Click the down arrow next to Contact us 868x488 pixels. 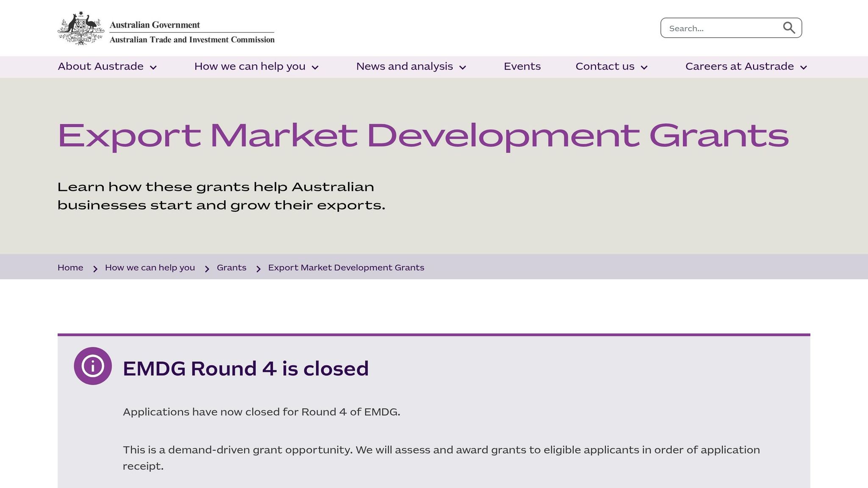point(644,67)
